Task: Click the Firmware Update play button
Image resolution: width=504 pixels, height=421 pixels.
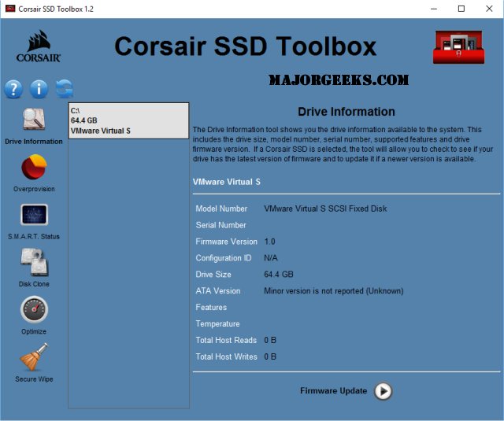Action: click(384, 391)
